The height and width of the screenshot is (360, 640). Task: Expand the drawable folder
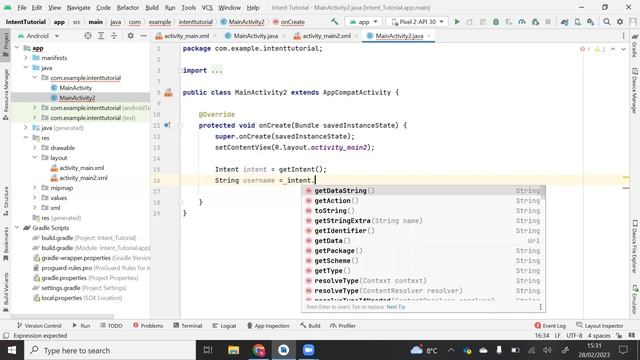pos(35,148)
